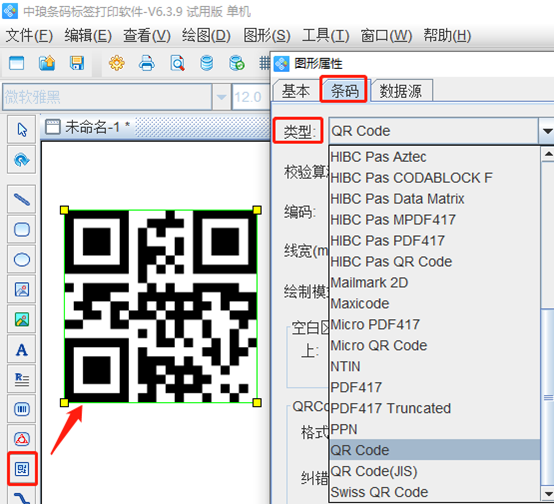The height and width of the screenshot is (504, 554).
Task: Open the 查看(V) menu
Action: tap(147, 35)
